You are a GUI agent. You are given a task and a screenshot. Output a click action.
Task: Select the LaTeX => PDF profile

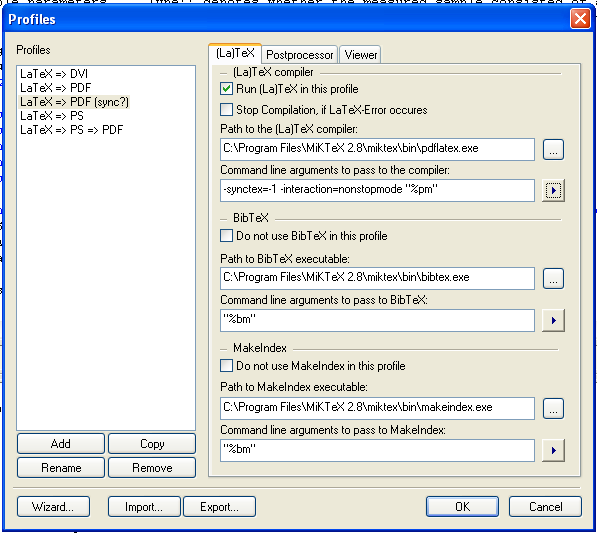click(56, 88)
